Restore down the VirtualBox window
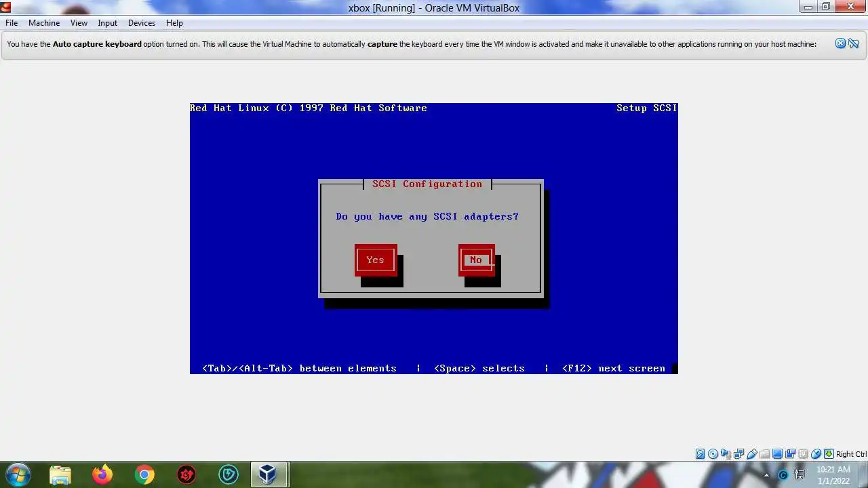Viewport: 868px width, 488px height. (x=825, y=7)
